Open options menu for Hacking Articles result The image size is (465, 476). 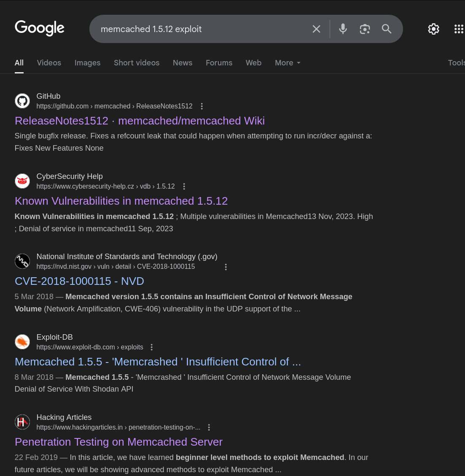pyautogui.click(x=209, y=427)
